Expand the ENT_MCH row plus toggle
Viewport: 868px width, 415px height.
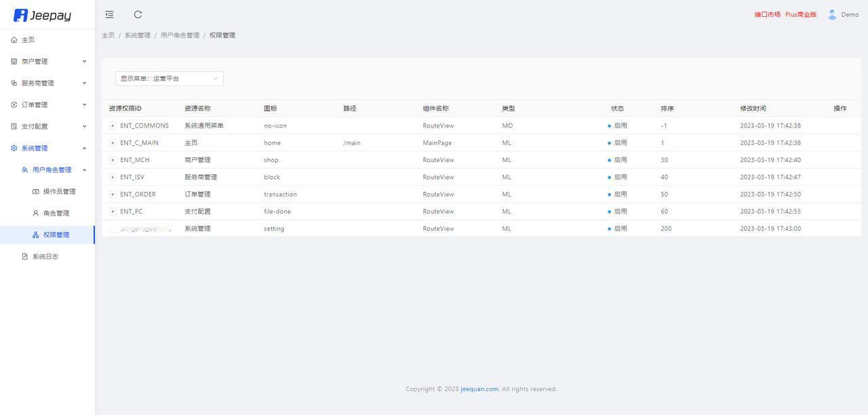[x=113, y=160]
